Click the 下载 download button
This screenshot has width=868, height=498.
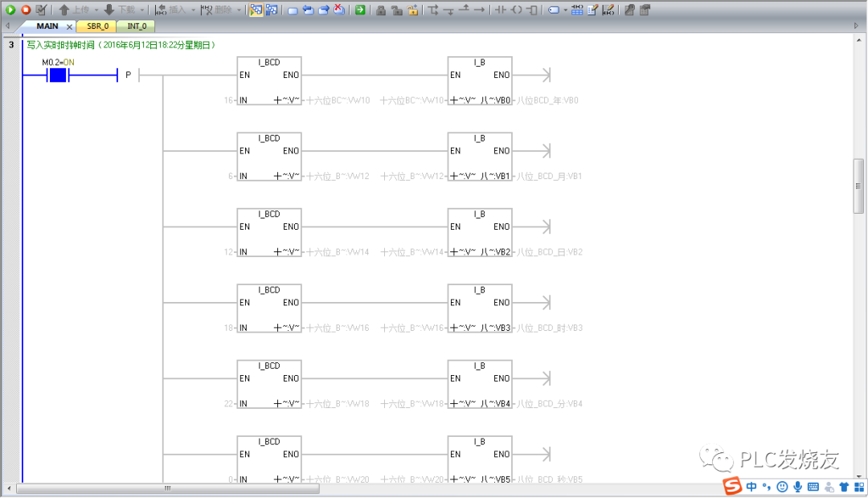[x=119, y=10]
